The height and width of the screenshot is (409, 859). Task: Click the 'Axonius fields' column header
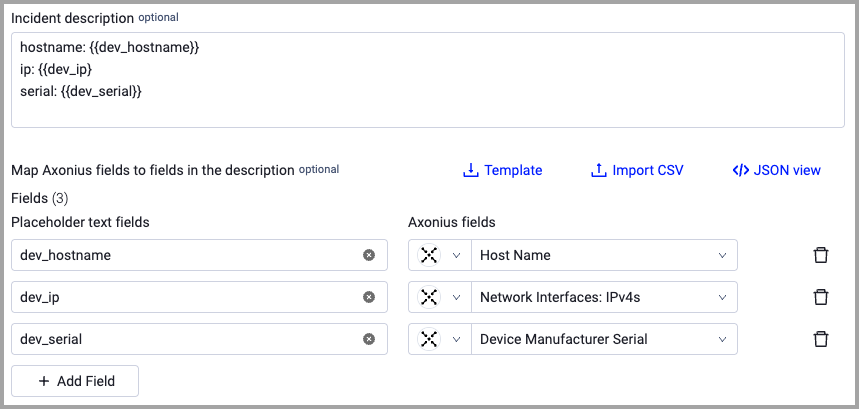click(451, 222)
